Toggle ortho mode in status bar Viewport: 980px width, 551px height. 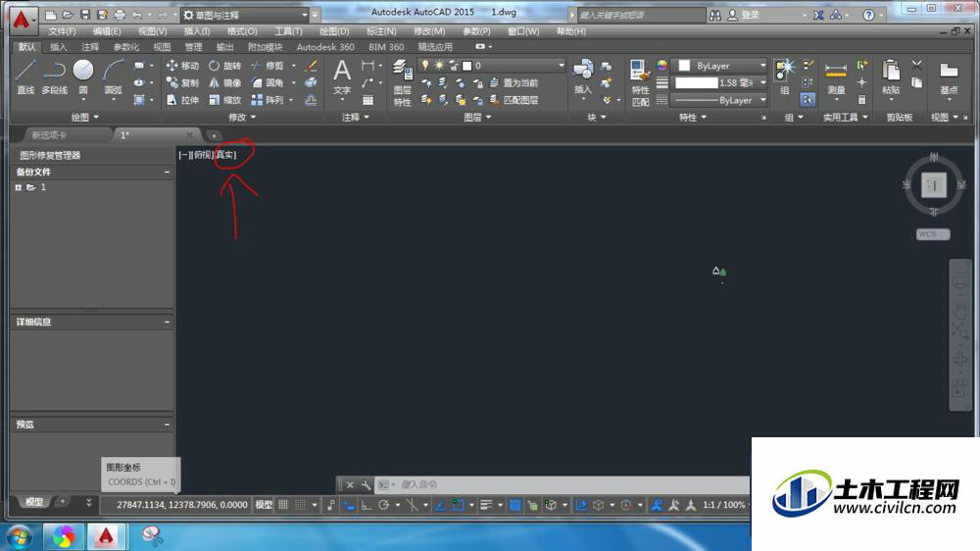pyautogui.click(x=367, y=505)
